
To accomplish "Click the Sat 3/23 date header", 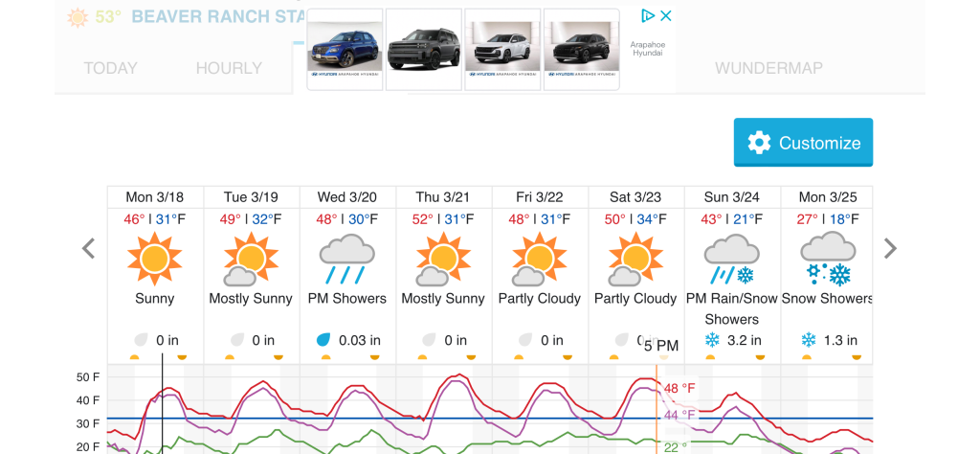I will coord(635,197).
